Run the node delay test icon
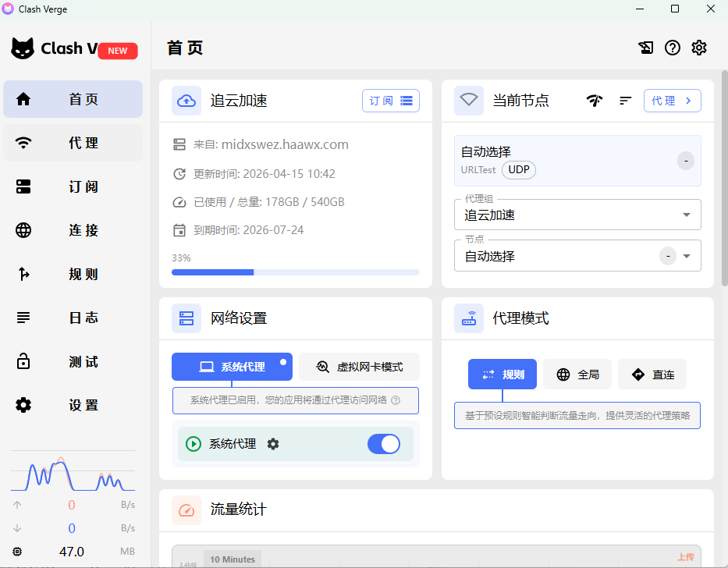Image resolution: width=728 pixels, height=568 pixels. tap(595, 100)
